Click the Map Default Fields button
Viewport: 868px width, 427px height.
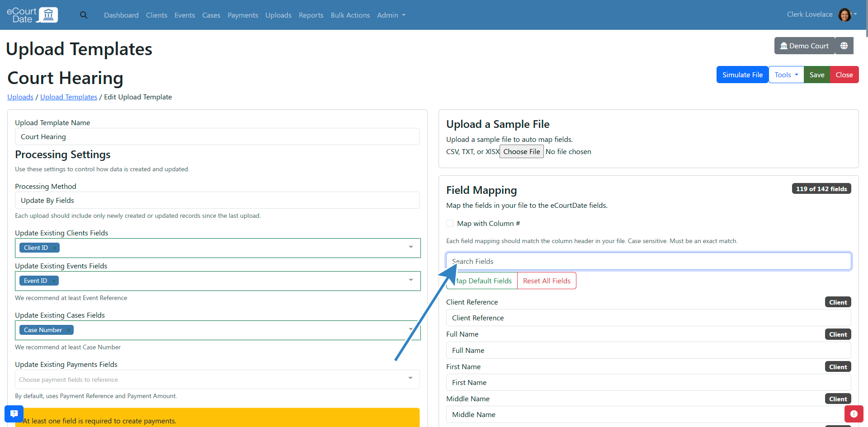(482, 281)
